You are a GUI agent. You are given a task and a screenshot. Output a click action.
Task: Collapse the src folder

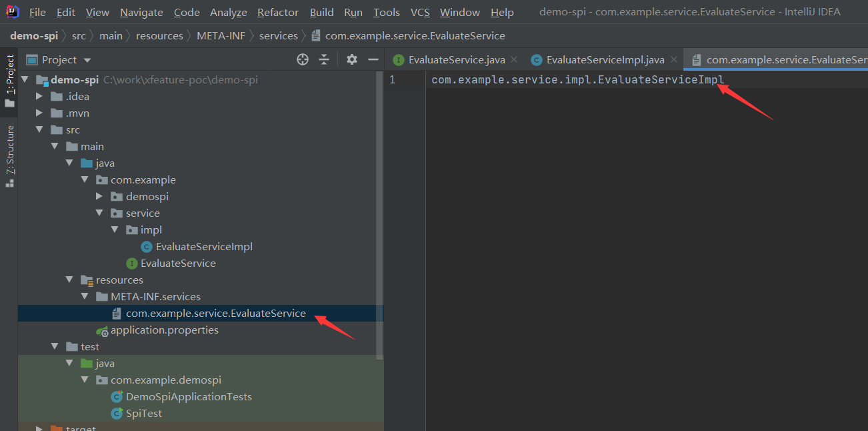point(40,130)
